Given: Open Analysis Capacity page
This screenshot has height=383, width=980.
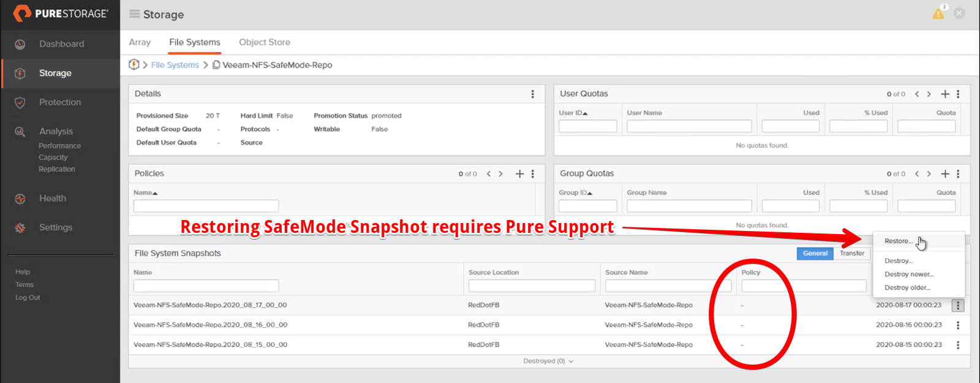Looking at the screenshot, I should click(53, 157).
